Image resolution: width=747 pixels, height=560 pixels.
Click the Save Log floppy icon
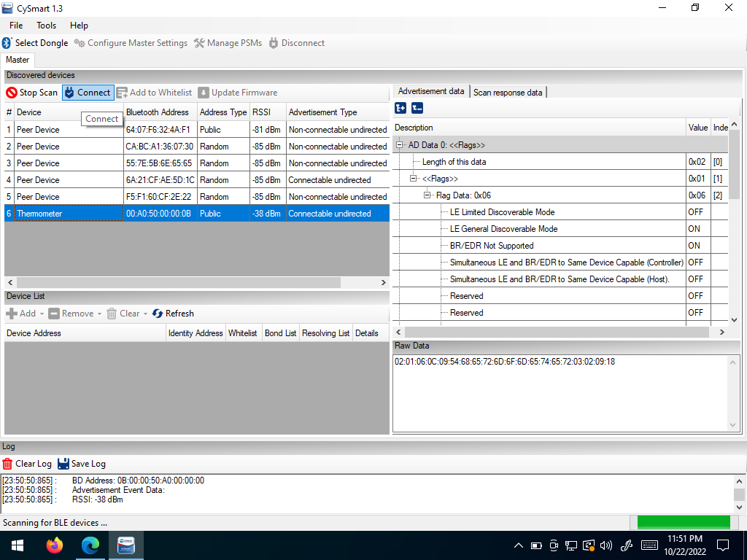(x=63, y=464)
